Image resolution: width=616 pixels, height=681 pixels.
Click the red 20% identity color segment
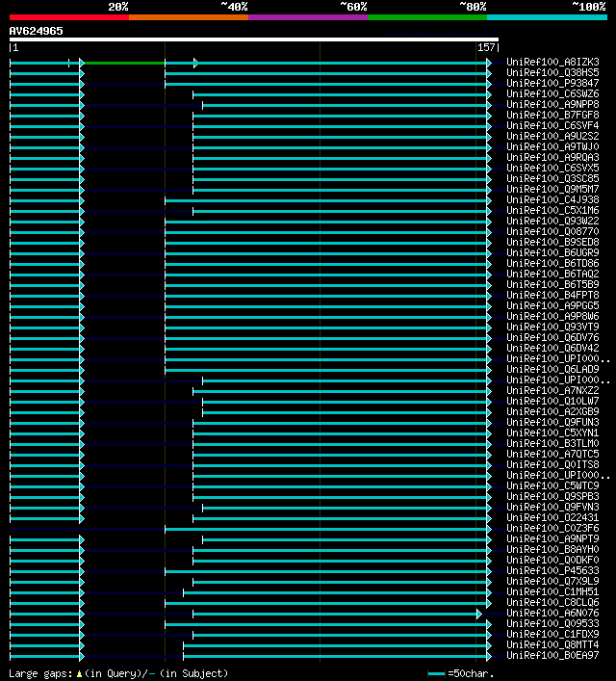69,17
